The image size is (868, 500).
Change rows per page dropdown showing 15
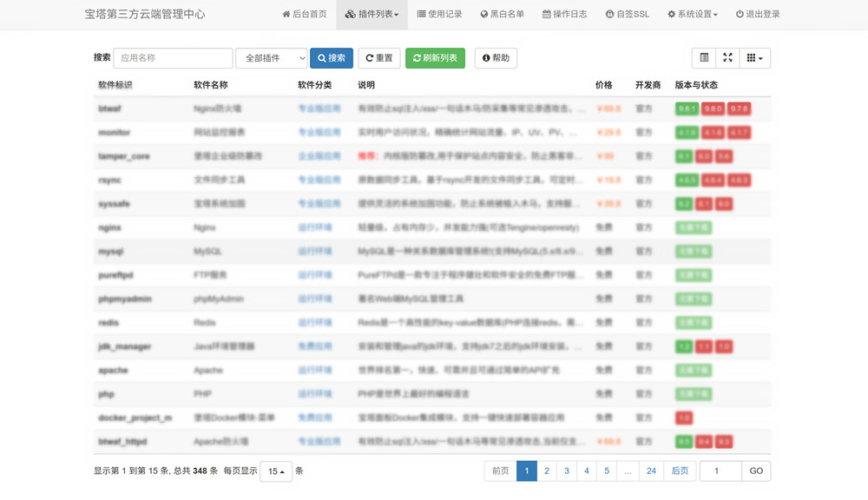tap(276, 471)
